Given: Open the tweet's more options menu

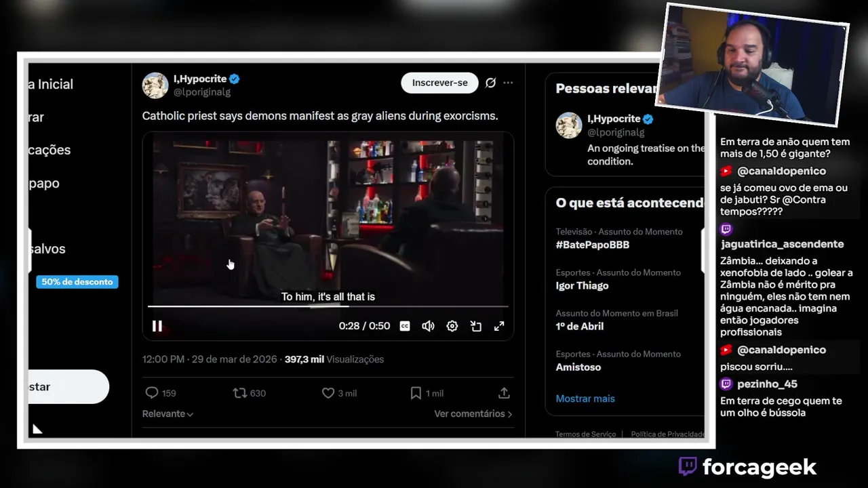Looking at the screenshot, I should (508, 83).
